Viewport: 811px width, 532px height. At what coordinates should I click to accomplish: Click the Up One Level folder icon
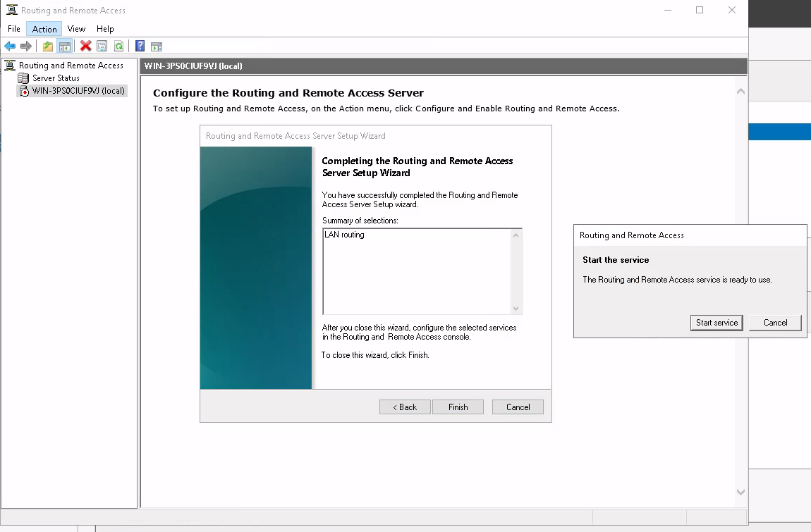point(47,47)
